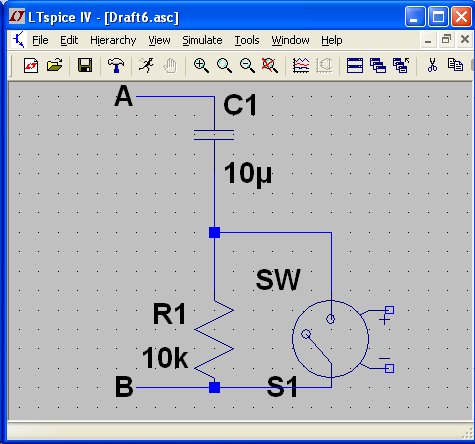Click the Autorange waveform plot icon

301,65
